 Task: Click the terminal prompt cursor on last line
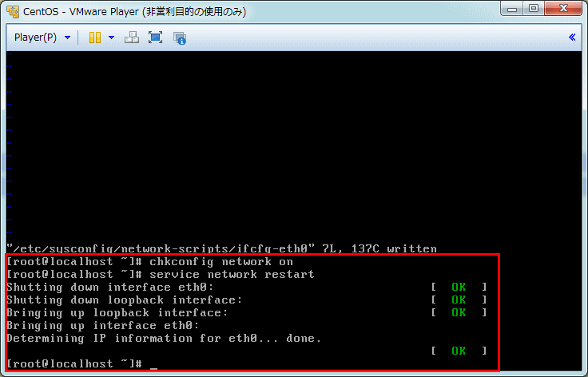point(153,364)
